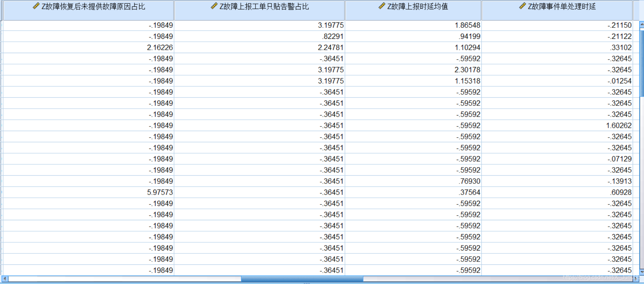This screenshot has width=644, height=284.
Task: Select the Z故障恢复后未提供故障原因占比 column header
Action: coord(88,10)
